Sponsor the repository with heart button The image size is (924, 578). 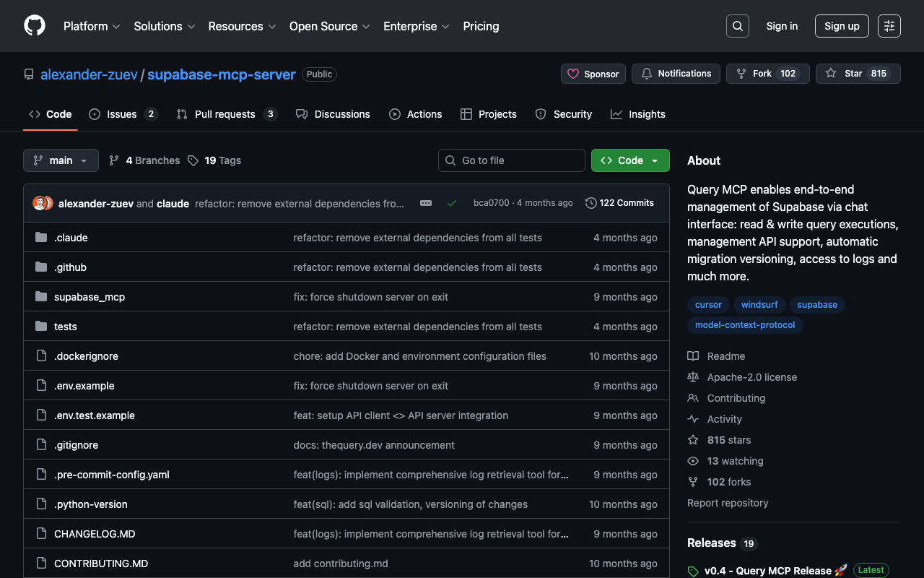[593, 74]
